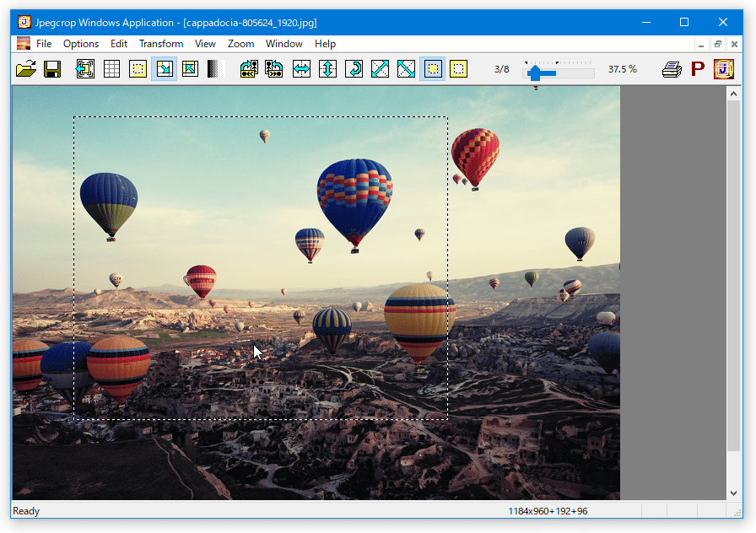Open the Transform menu
Image resolution: width=756 pixels, height=533 pixels.
coord(161,44)
